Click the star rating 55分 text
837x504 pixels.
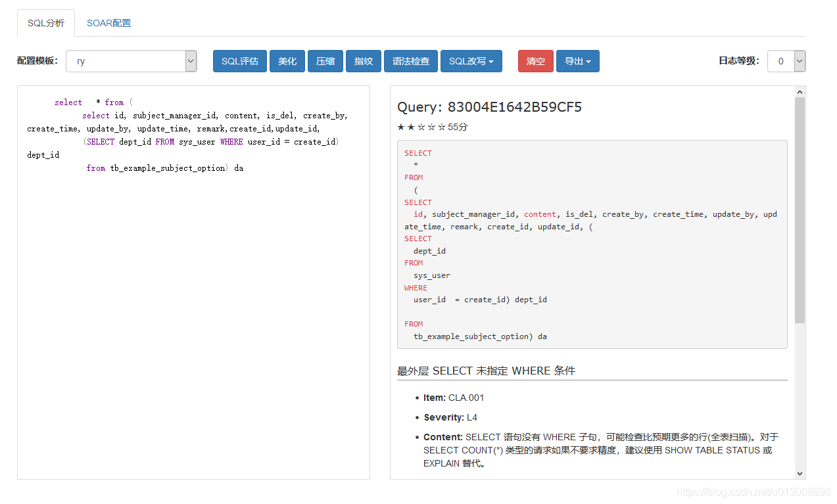click(432, 127)
